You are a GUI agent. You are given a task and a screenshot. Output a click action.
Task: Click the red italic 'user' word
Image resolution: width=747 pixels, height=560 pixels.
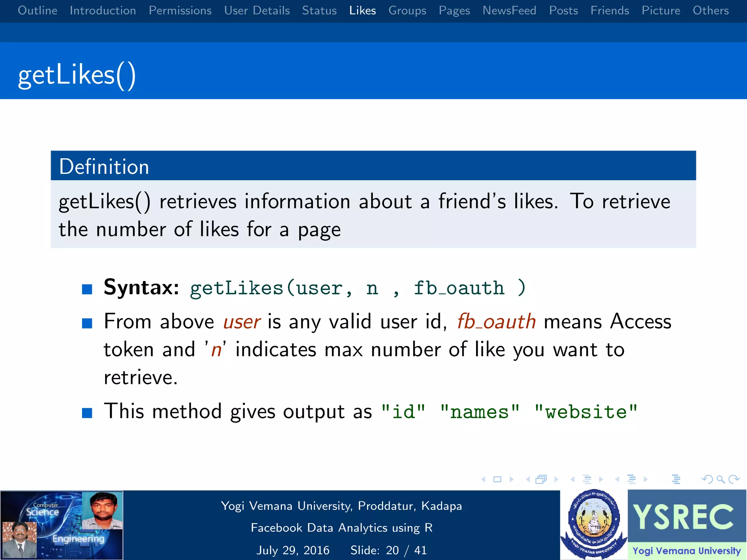click(242, 322)
